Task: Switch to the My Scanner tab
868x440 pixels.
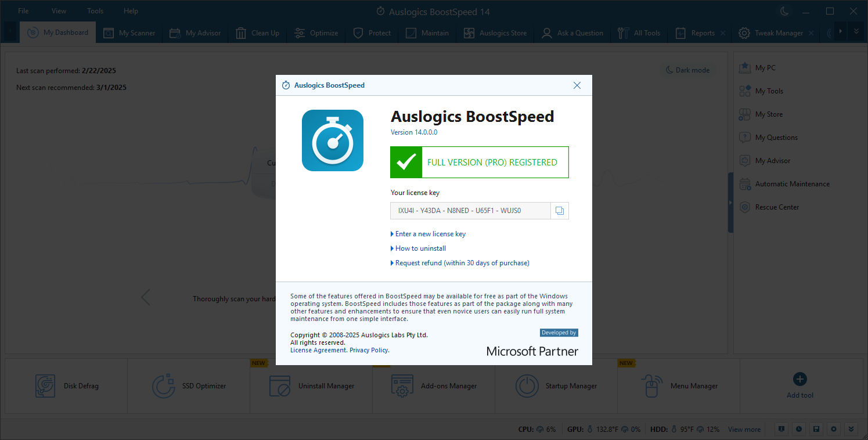Action: pyautogui.click(x=129, y=33)
